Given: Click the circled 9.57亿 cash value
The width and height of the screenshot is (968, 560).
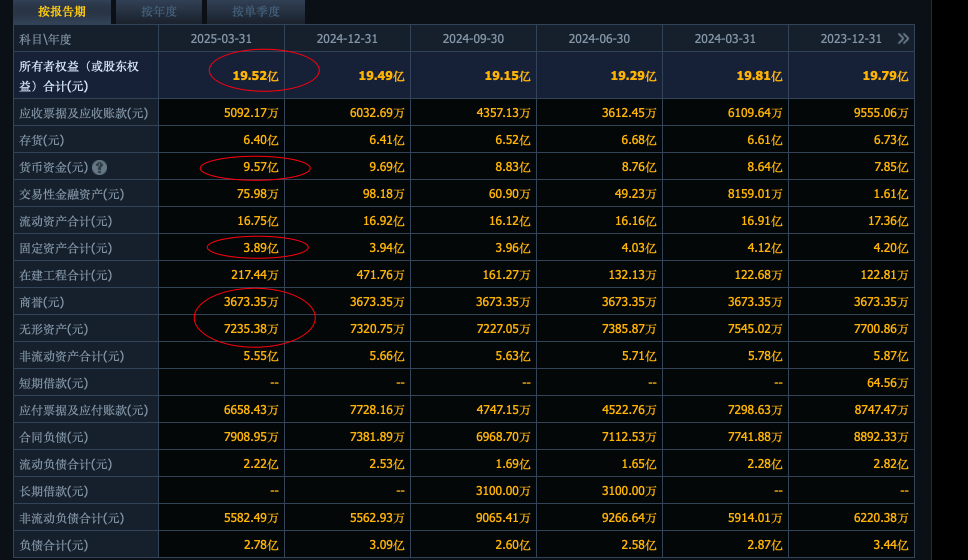Looking at the screenshot, I should 260,167.
